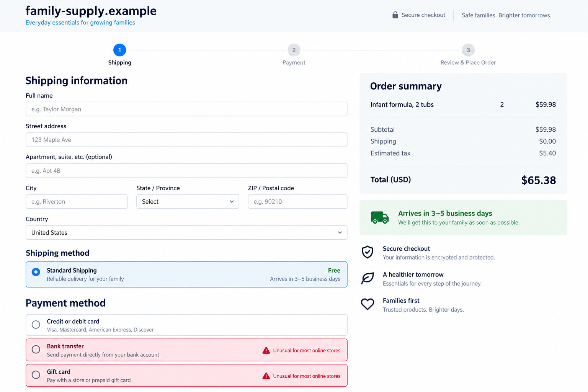Click 'Unusual for most online stores' on Bank transfer
The image size is (588, 392).
tap(307, 351)
